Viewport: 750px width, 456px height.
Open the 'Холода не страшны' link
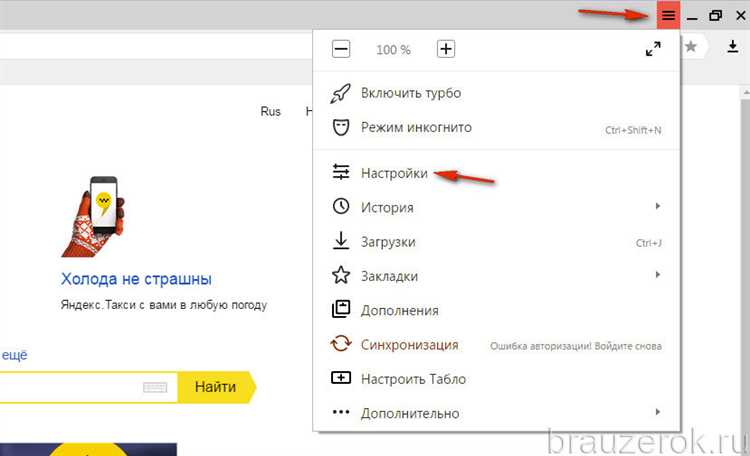[x=136, y=279]
